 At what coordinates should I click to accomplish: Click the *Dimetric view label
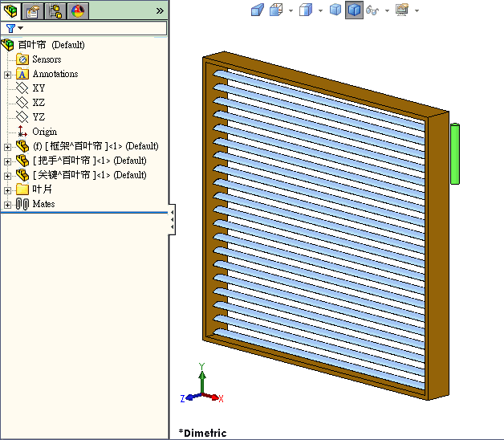pyautogui.click(x=202, y=433)
